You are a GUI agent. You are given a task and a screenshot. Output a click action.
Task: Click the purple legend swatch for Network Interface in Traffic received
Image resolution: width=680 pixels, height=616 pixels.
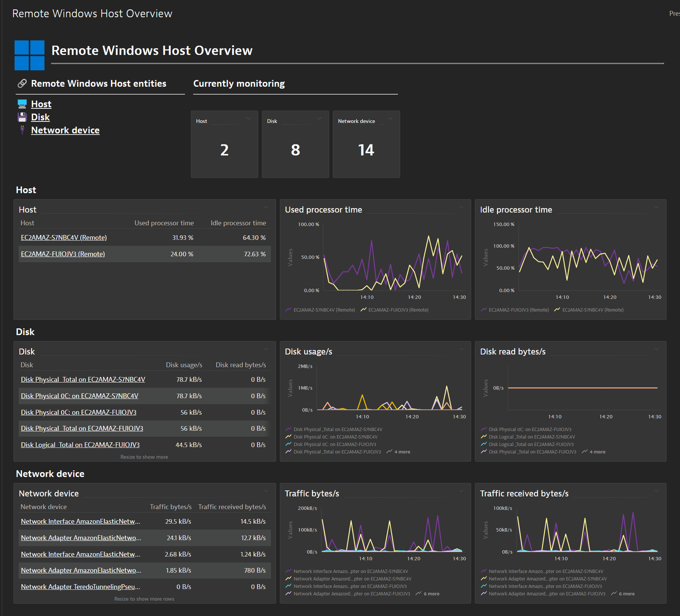(484, 571)
